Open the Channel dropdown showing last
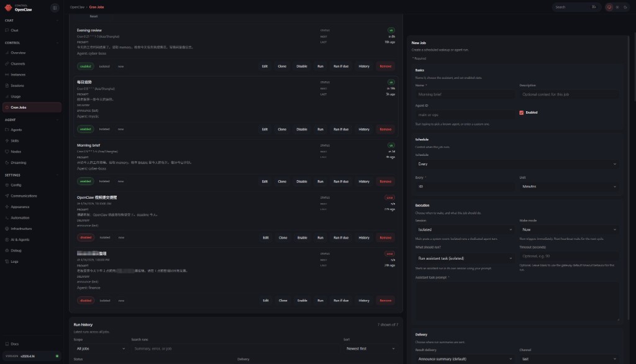636x364 pixels. click(569, 359)
